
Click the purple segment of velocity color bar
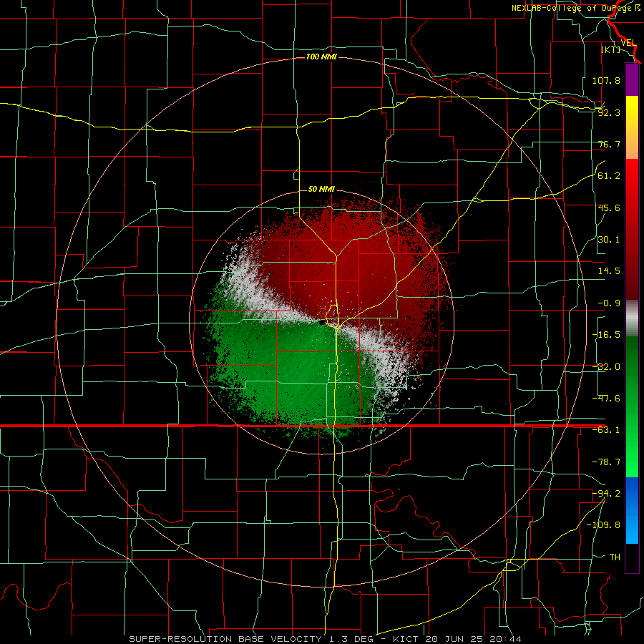point(632,79)
